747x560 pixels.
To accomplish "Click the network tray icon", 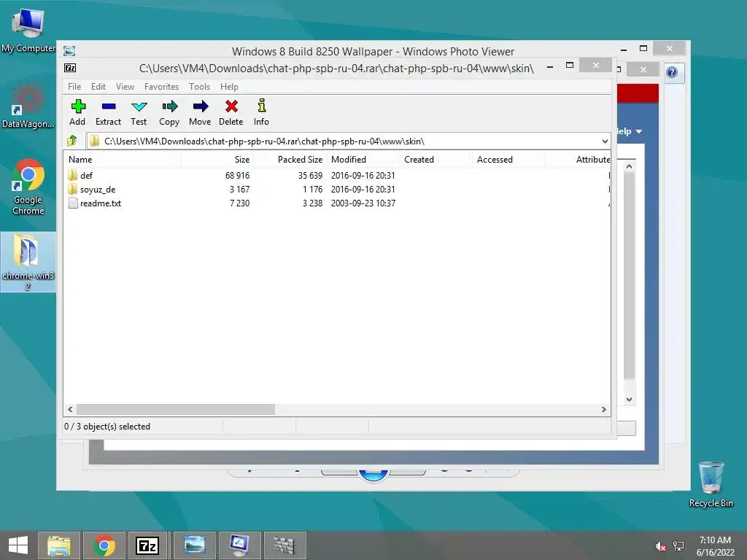I will 678,546.
